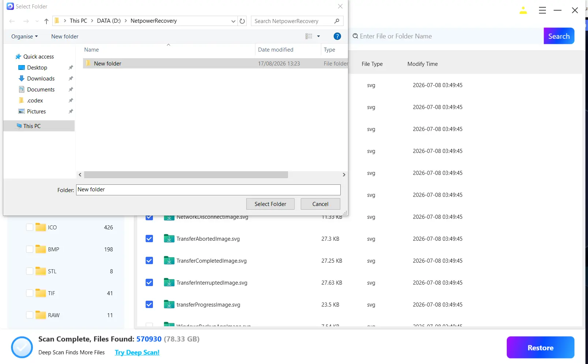Viewport: 588px width, 364px height.
Task: Change view layout icon in dialog
Action: pyautogui.click(x=309, y=36)
